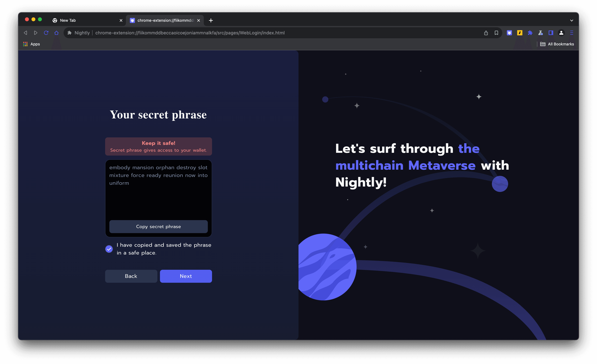Open the Nightly wallet extension icon

(509, 33)
